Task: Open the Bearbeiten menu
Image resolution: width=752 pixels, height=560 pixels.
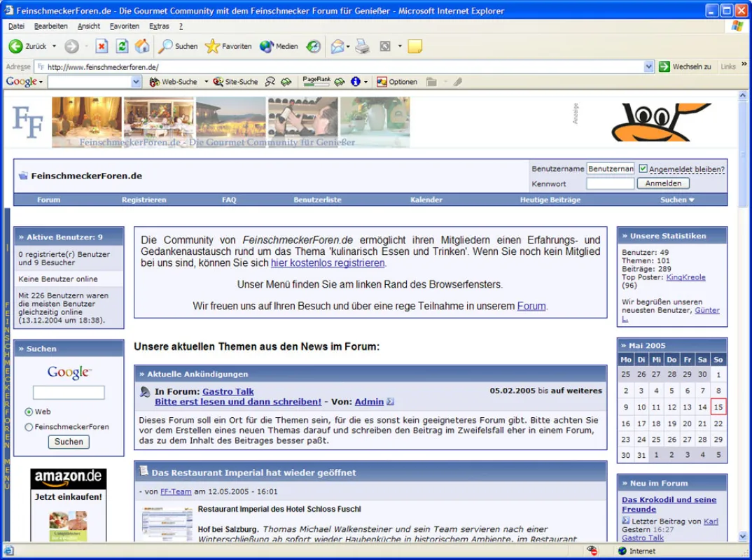Action: click(51, 27)
